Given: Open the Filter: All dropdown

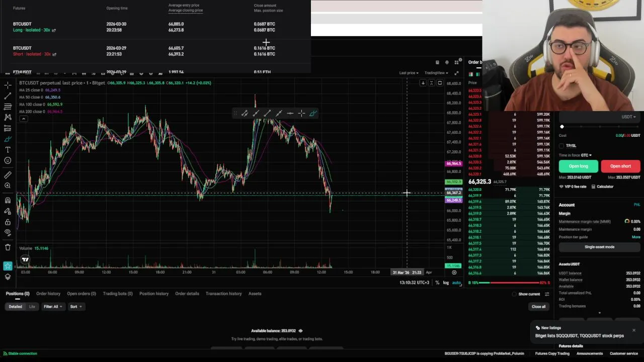Looking at the screenshot, I should click(53, 307).
